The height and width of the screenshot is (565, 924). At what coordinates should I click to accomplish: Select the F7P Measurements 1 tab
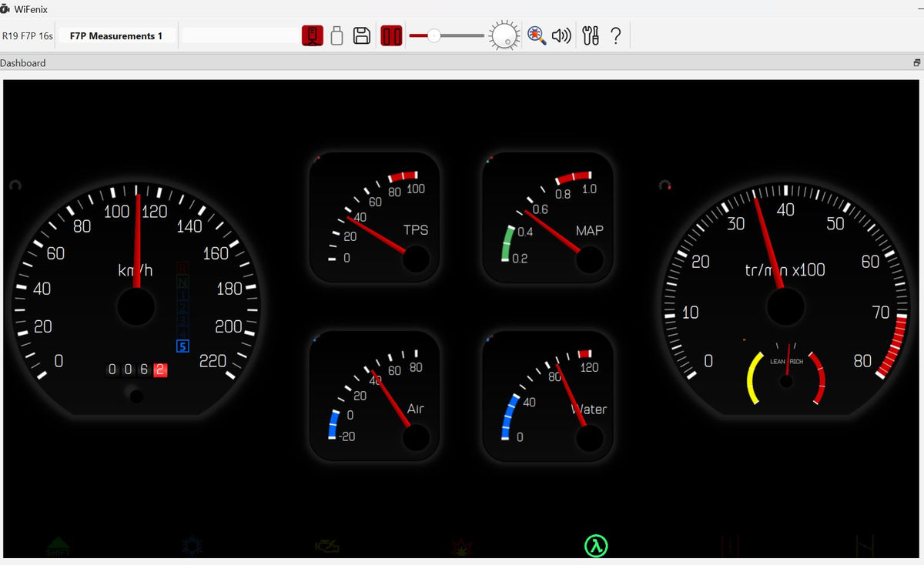point(116,35)
